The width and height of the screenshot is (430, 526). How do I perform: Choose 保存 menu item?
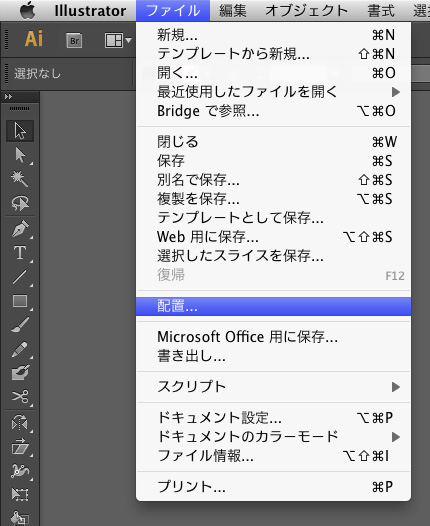tap(274, 161)
